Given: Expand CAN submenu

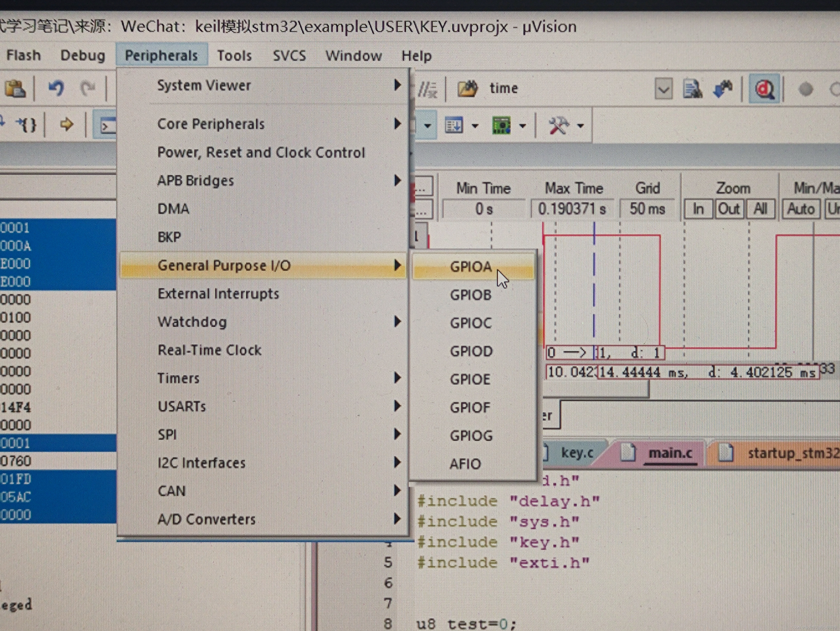Looking at the screenshot, I should [x=263, y=491].
